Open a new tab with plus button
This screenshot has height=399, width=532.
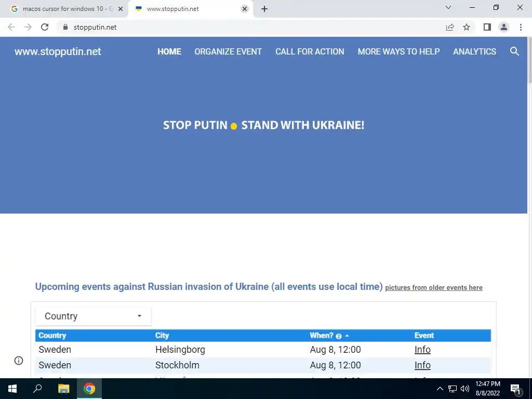[x=264, y=9]
